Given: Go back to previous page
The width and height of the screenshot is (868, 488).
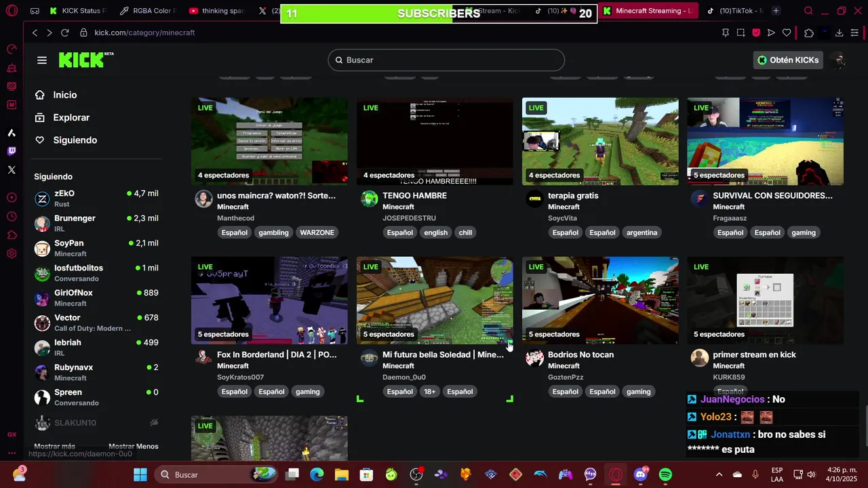Looking at the screenshot, I should click(x=35, y=33).
